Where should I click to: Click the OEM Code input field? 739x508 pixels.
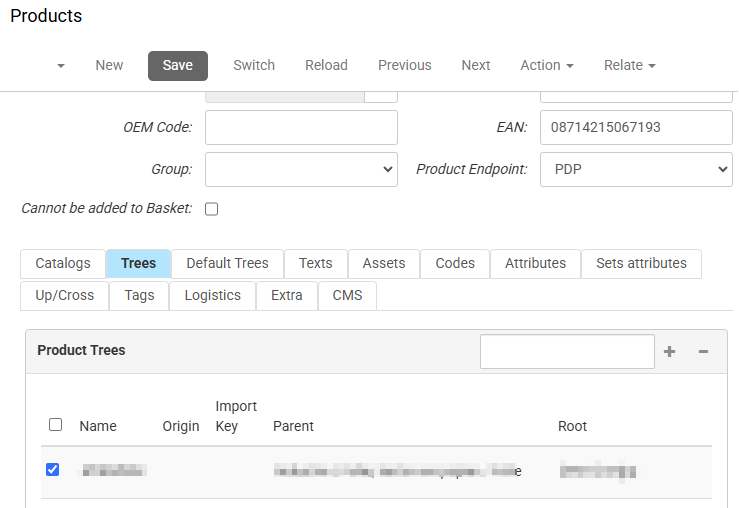(x=301, y=127)
